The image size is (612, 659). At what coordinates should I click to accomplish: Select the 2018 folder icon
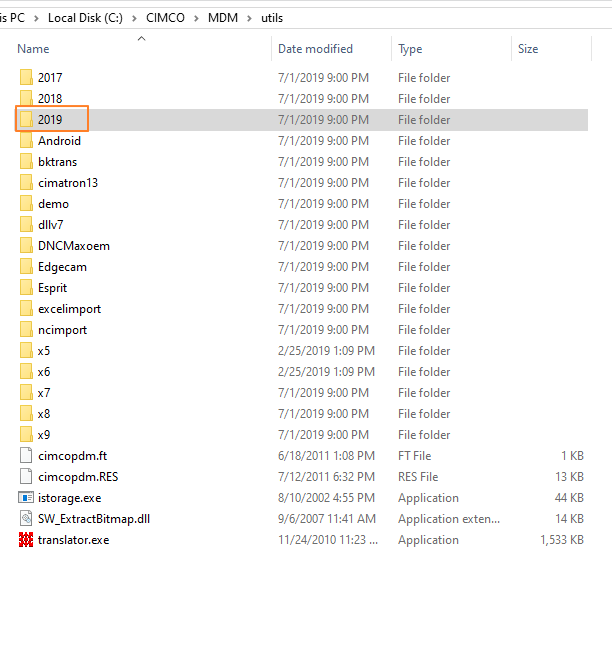pyautogui.click(x=26, y=98)
